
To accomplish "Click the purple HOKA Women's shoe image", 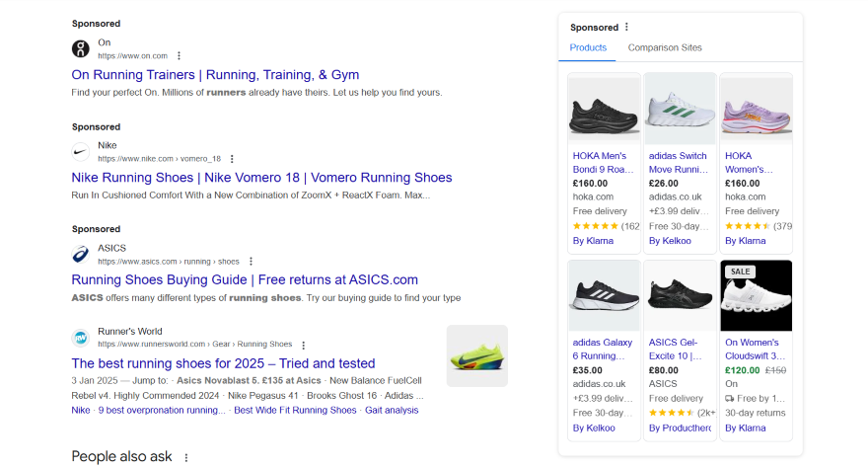I will (757, 110).
